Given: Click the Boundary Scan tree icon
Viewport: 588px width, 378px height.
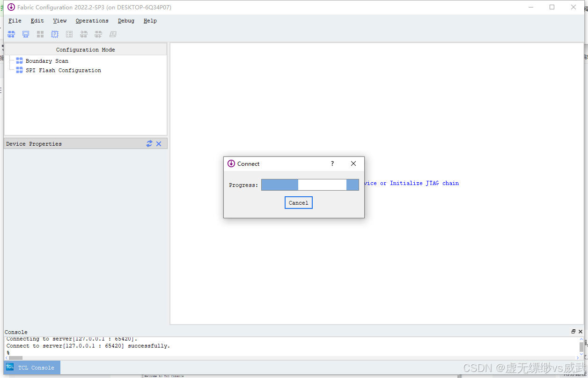Looking at the screenshot, I should (x=19, y=61).
